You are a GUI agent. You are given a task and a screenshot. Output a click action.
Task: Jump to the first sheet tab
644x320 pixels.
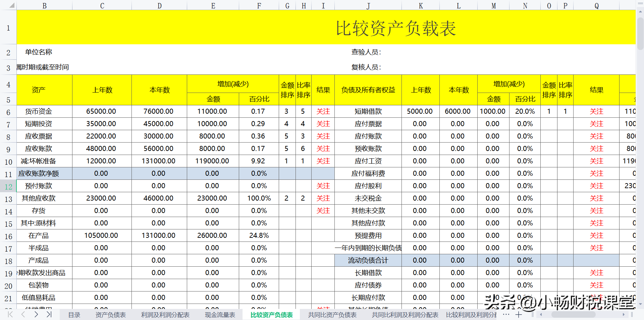(10, 315)
